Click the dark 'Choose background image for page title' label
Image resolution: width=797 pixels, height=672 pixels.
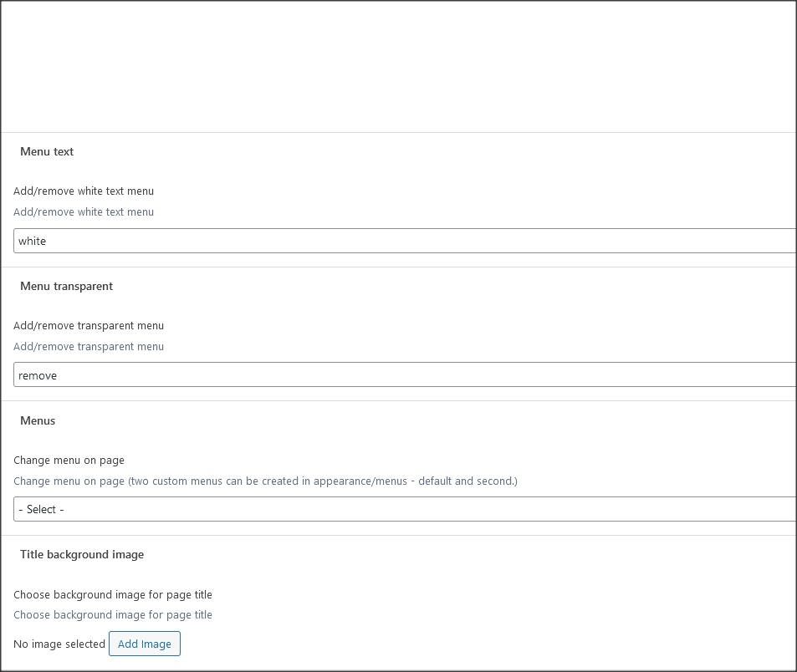pos(113,594)
